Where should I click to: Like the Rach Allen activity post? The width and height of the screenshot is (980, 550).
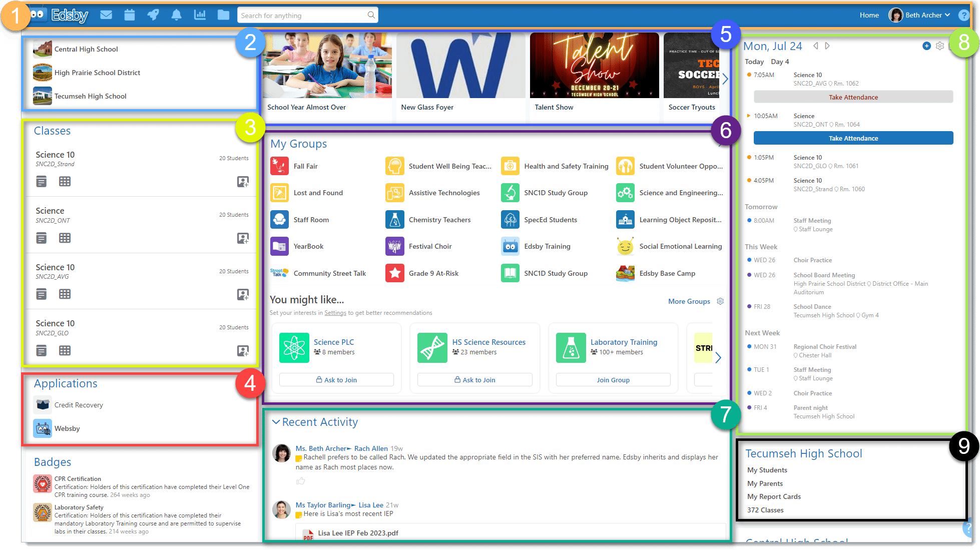tap(300, 481)
